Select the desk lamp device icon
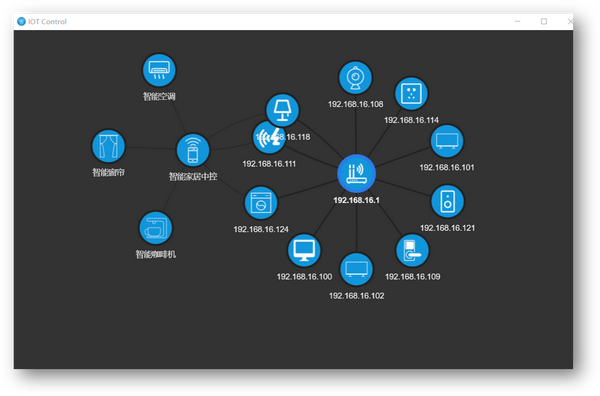 pyautogui.click(x=282, y=111)
